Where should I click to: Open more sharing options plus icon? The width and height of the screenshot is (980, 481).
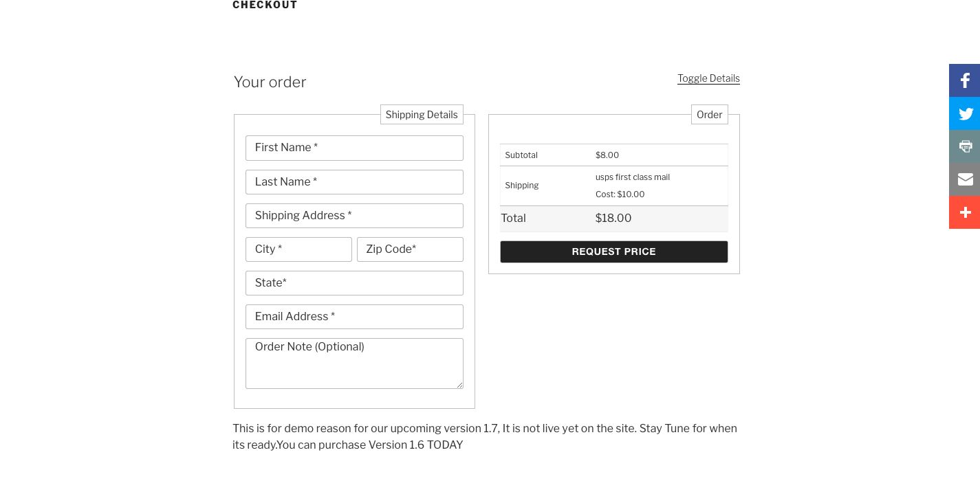click(x=965, y=212)
